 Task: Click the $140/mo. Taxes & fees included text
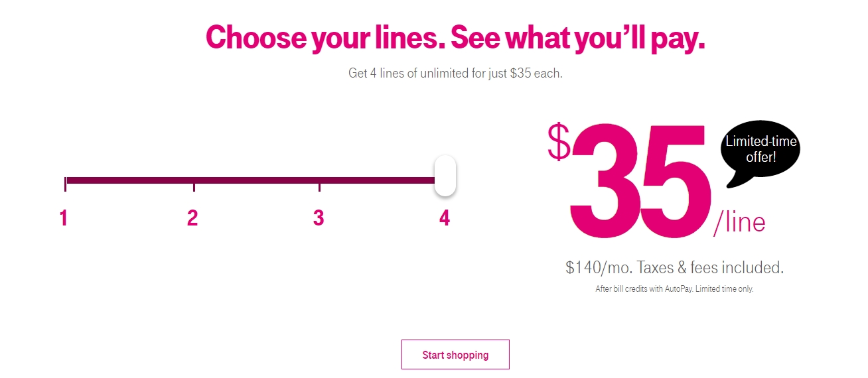(675, 268)
